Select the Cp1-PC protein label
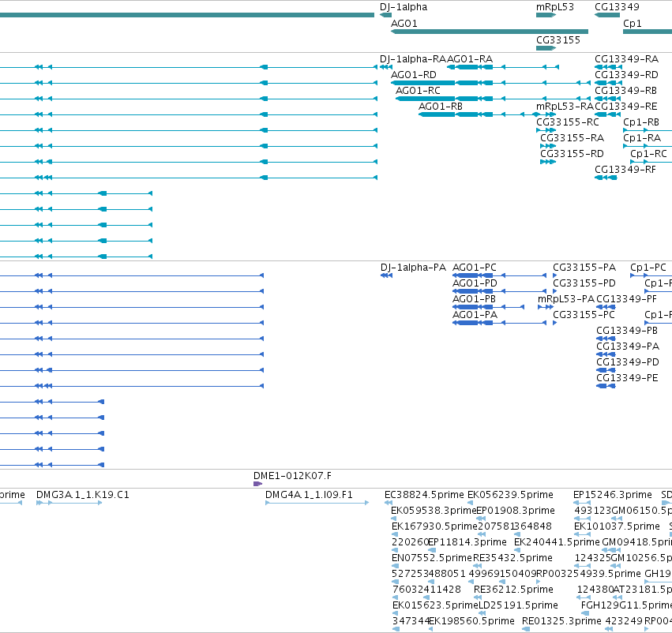 click(x=648, y=268)
